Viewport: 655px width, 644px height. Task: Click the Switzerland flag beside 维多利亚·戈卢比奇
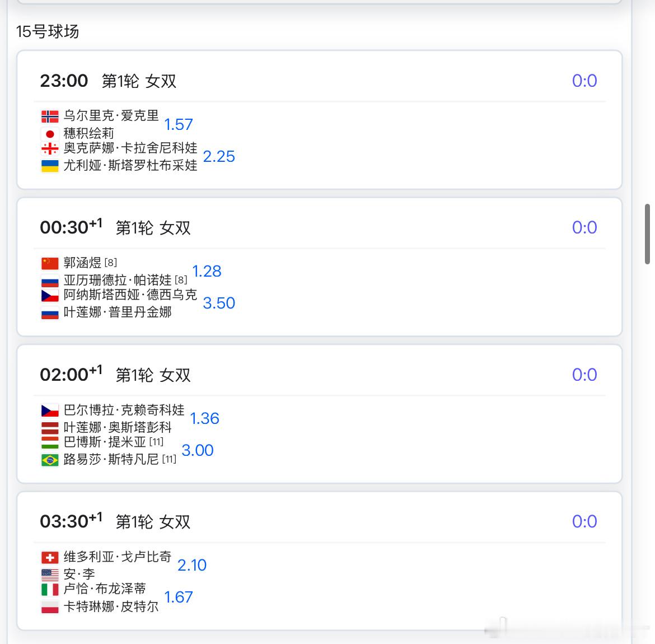coord(50,558)
